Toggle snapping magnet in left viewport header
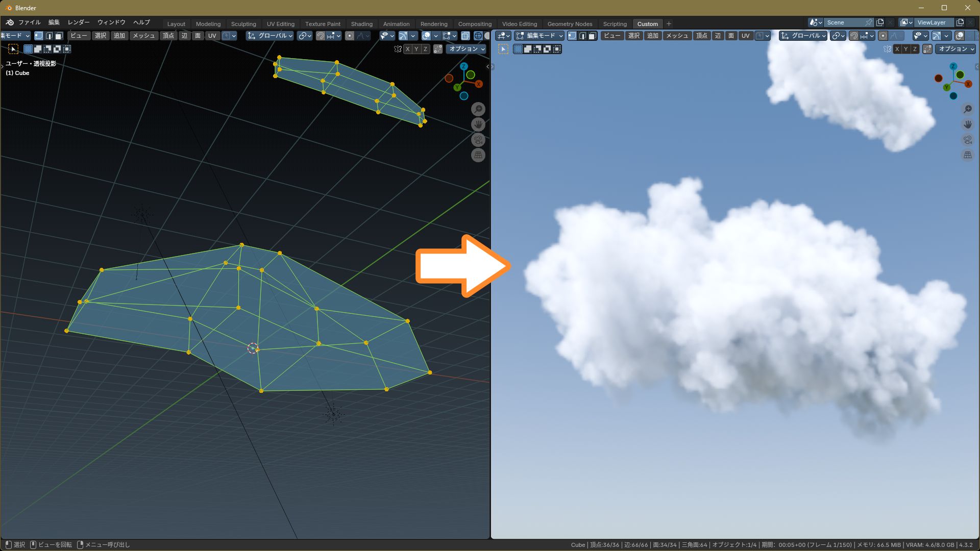The height and width of the screenshot is (551, 980). click(320, 36)
